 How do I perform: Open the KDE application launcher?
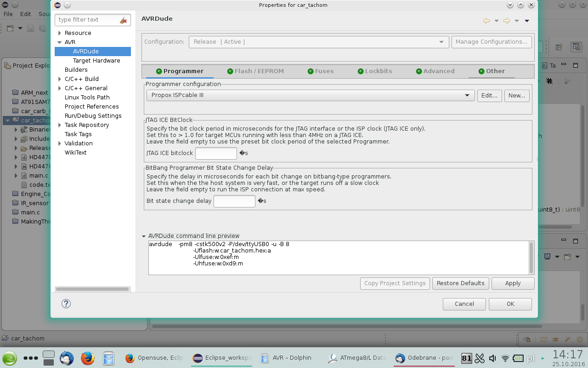point(10,358)
